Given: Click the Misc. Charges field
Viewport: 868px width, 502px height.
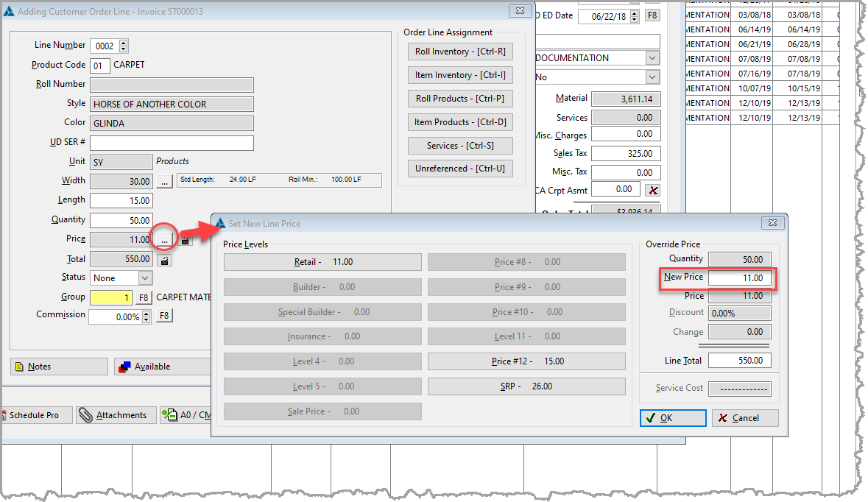Looking at the screenshot, I should (x=626, y=134).
